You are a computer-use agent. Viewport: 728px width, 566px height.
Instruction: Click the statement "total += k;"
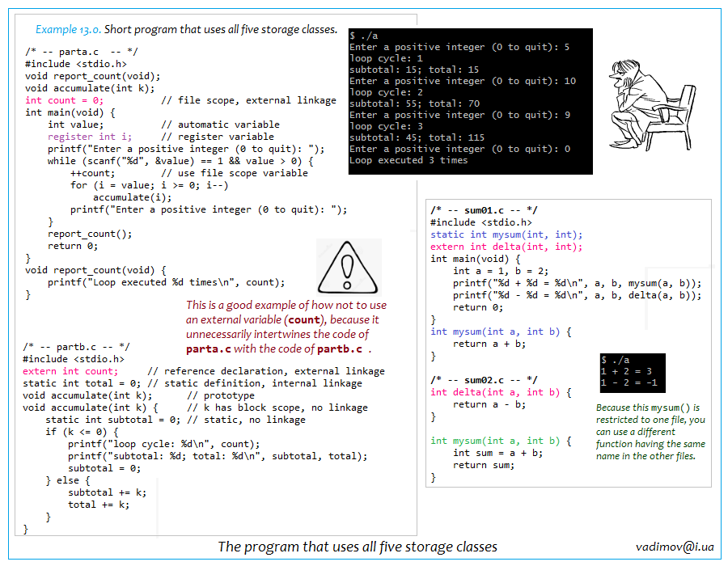click(x=99, y=505)
